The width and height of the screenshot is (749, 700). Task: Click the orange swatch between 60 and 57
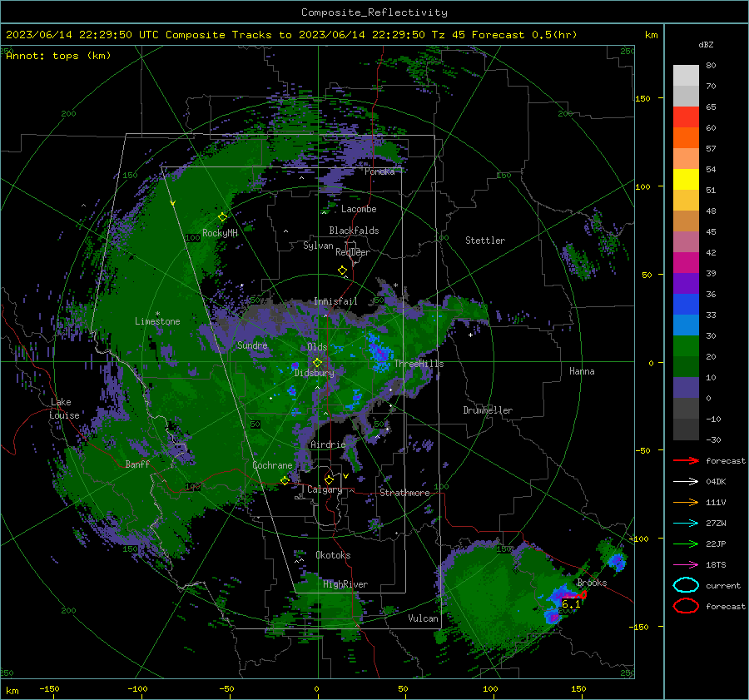click(x=686, y=138)
